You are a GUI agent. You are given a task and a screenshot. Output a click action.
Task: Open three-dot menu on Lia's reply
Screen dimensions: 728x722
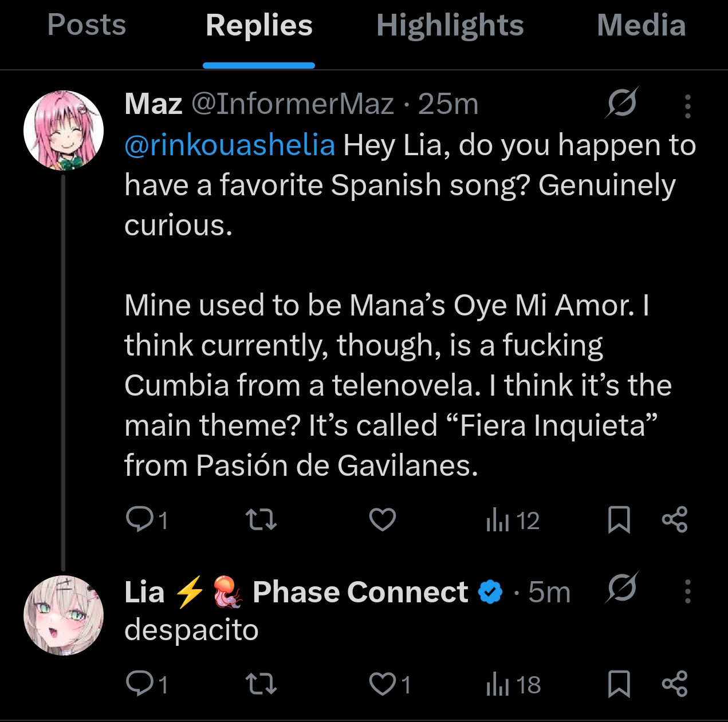coord(687,591)
